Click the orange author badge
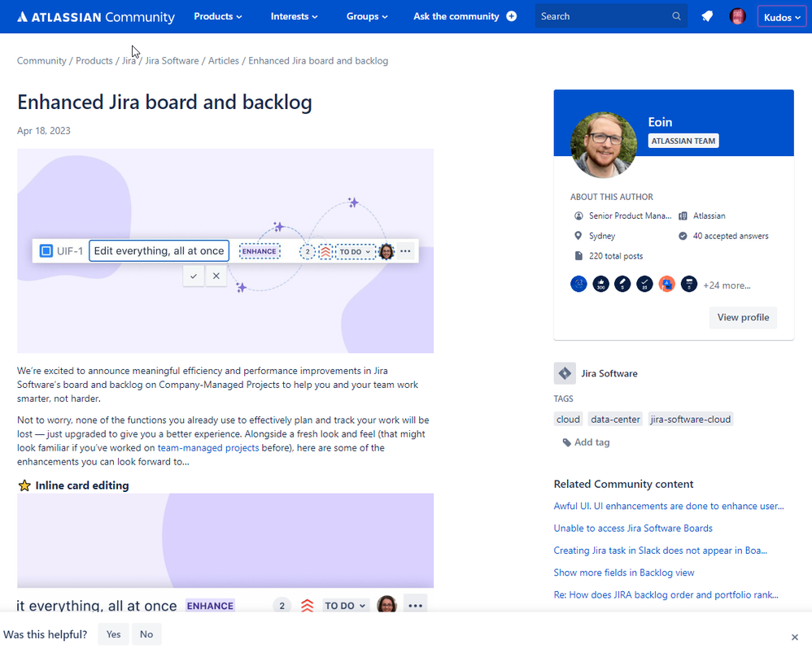This screenshot has height=653, width=812. (x=666, y=284)
